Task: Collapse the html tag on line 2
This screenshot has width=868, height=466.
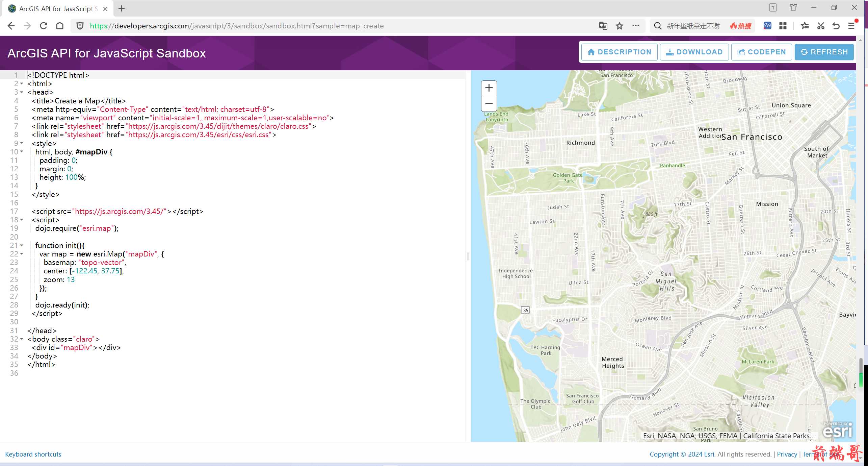Action: [x=22, y=83]
